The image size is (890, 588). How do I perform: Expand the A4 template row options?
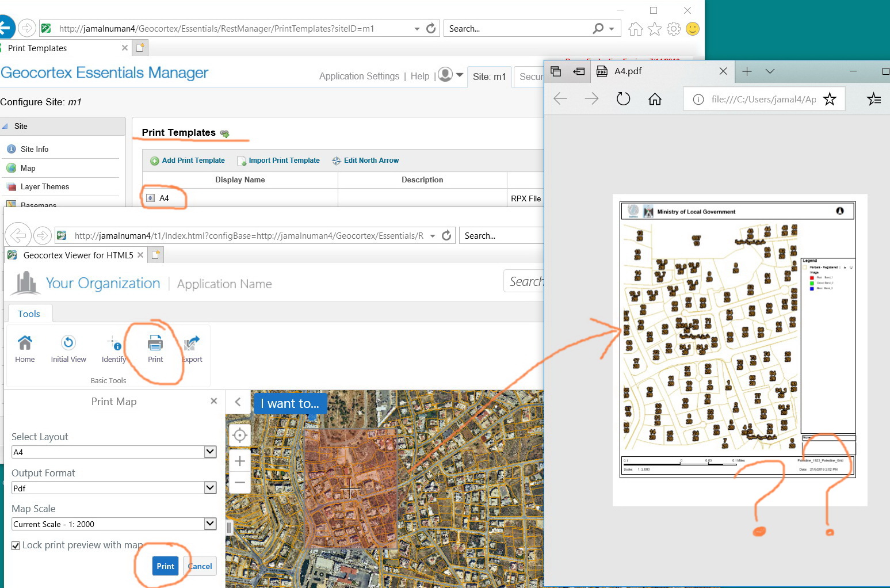click(150, 198)
